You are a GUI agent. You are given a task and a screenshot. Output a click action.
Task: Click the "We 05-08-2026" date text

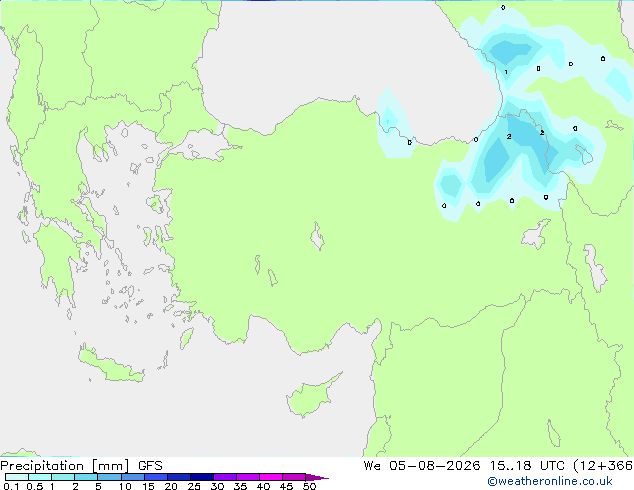pyautogui.click(x=422, y=466)
